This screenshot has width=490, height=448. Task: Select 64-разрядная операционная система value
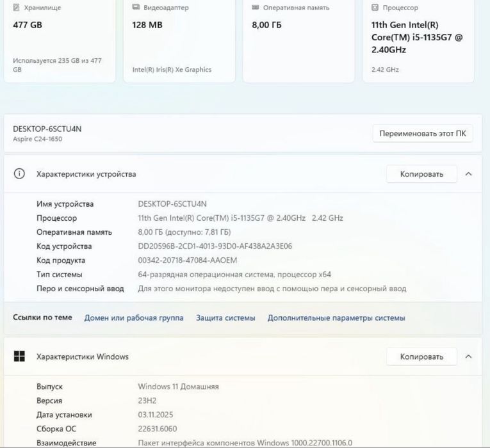click(x=234, y=275)
